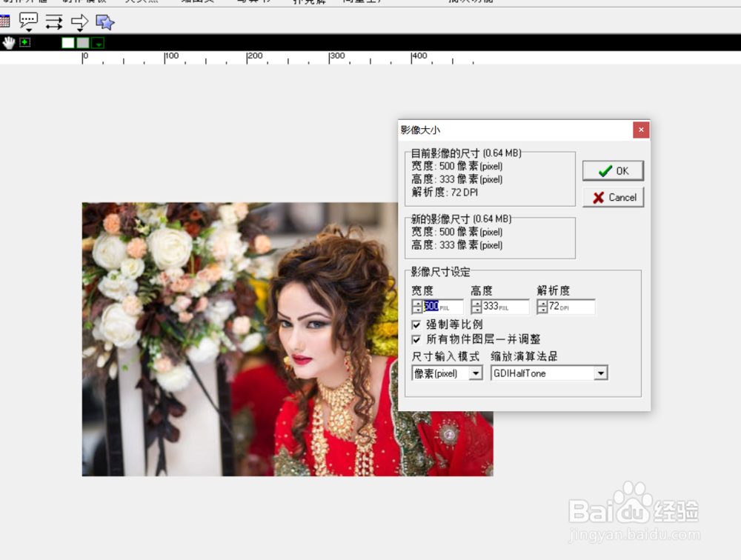
Task: Confirm the image size with OK
Action: click(x=613, y=170)
